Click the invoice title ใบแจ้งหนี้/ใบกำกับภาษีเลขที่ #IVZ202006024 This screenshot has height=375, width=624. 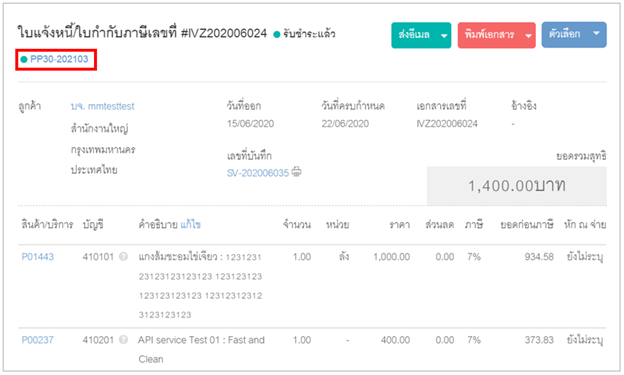(x=142, y=33)
